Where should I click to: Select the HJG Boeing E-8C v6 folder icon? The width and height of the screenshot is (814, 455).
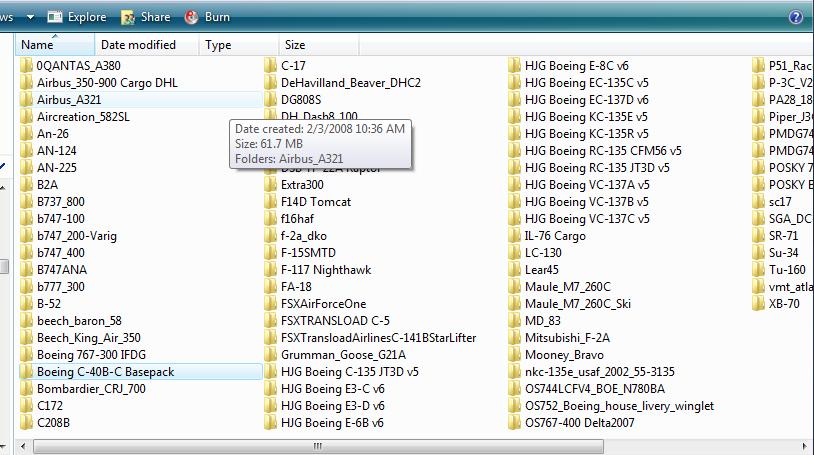514,66
